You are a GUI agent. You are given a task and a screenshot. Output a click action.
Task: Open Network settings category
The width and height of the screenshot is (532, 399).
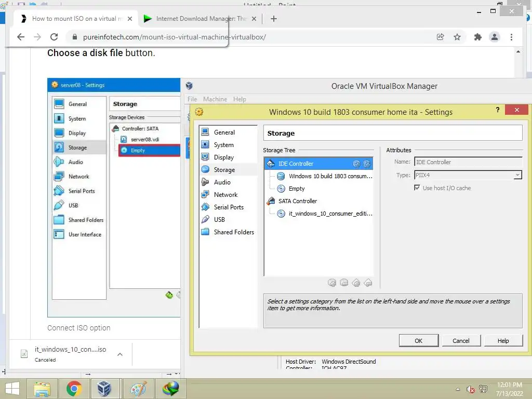pyautogui.click(x=225, y=195)
